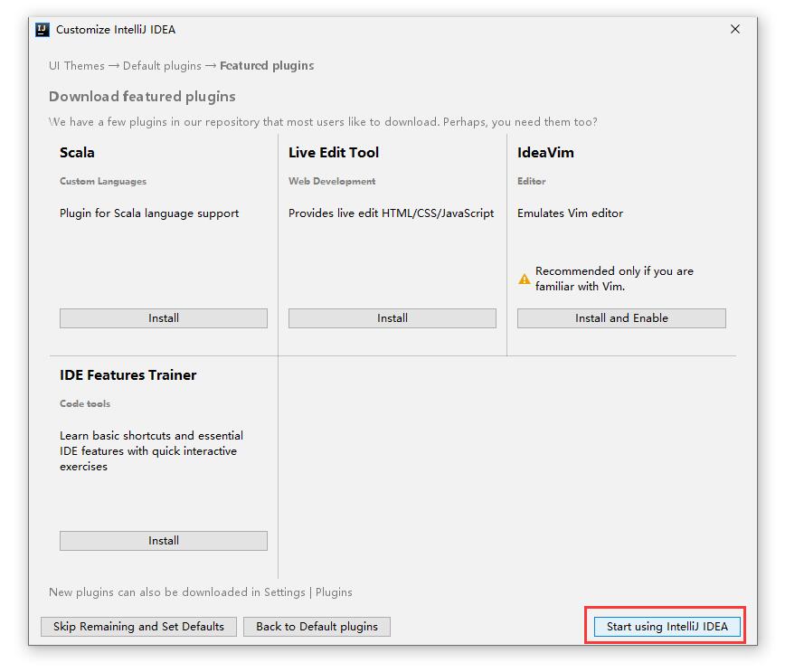Click the IntelliJ IDEA logo icon in title bar

coord(42,30)
